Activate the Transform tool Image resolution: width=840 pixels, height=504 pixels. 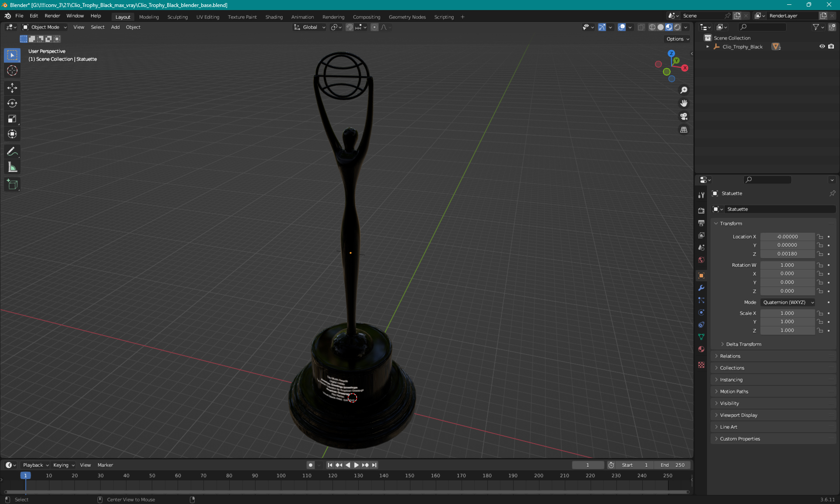(x=12, y=134)
